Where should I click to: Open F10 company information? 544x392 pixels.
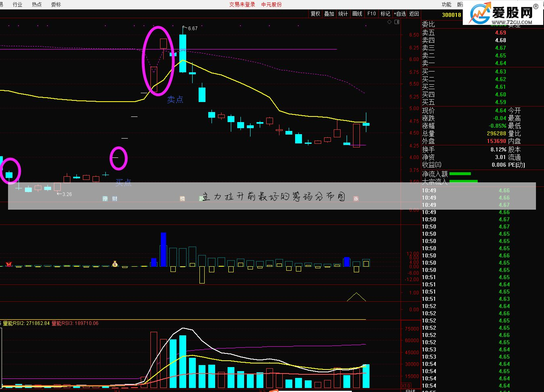point(372,14)
